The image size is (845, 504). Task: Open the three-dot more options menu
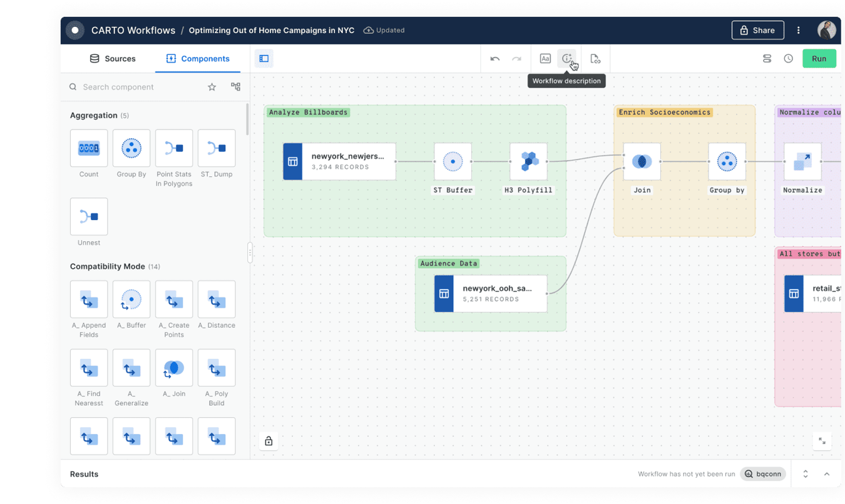(798, 30)
